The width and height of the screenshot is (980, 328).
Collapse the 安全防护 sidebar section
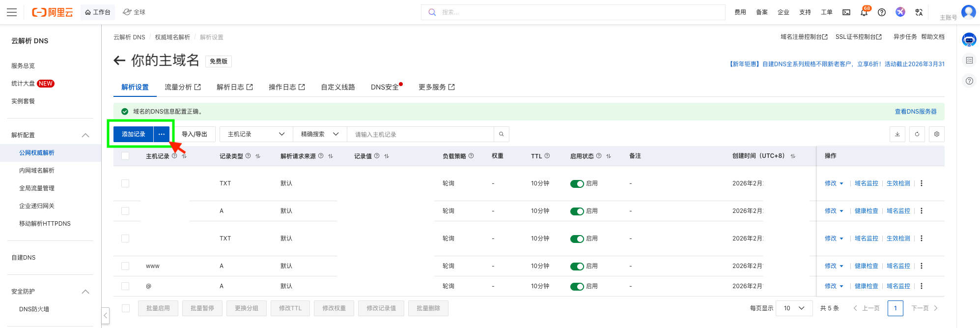point(85,292)
